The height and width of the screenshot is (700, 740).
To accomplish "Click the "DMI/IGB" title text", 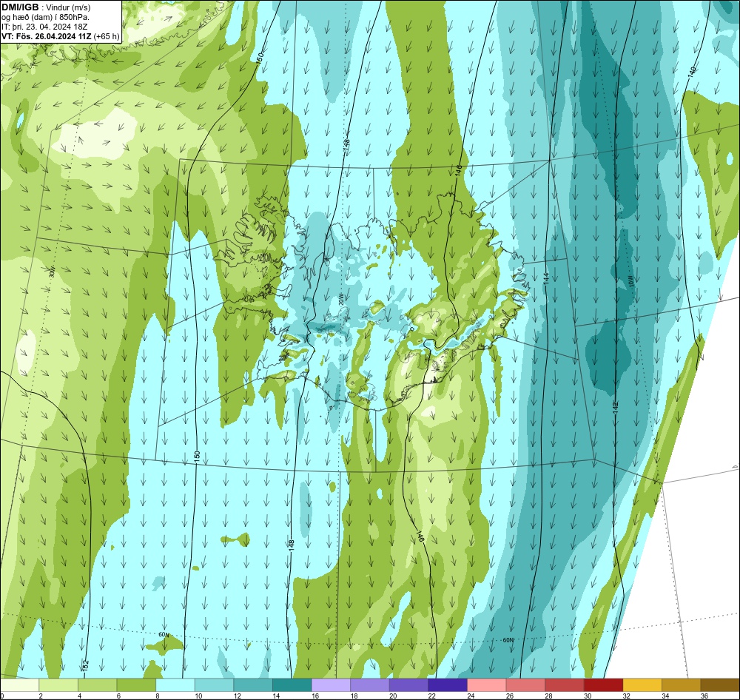I will (x=20, y=7).
